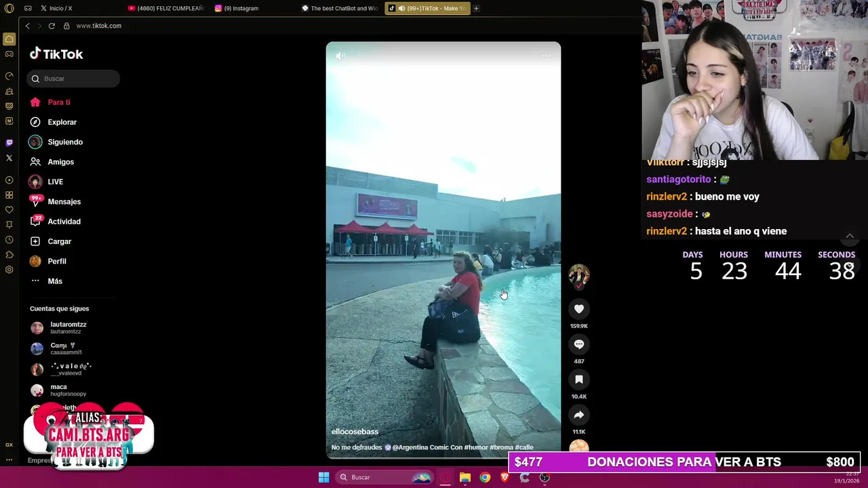
Task: Click chat scroll-up chevron
Action: click(x=850, y=236)
